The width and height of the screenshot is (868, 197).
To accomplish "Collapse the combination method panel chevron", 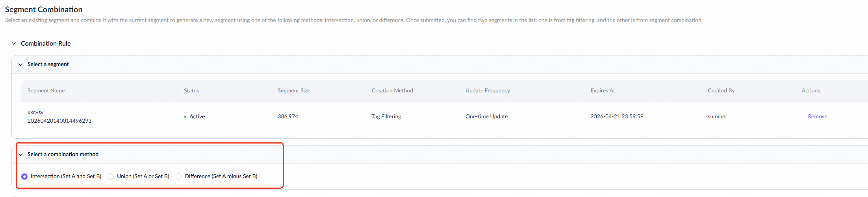I will point(20,155).
